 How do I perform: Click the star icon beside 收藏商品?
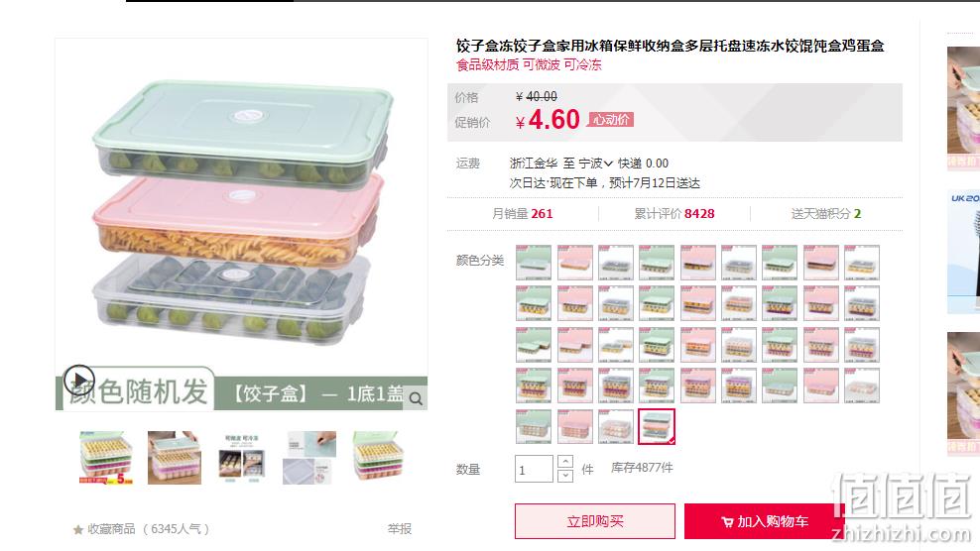pos(78,530)
